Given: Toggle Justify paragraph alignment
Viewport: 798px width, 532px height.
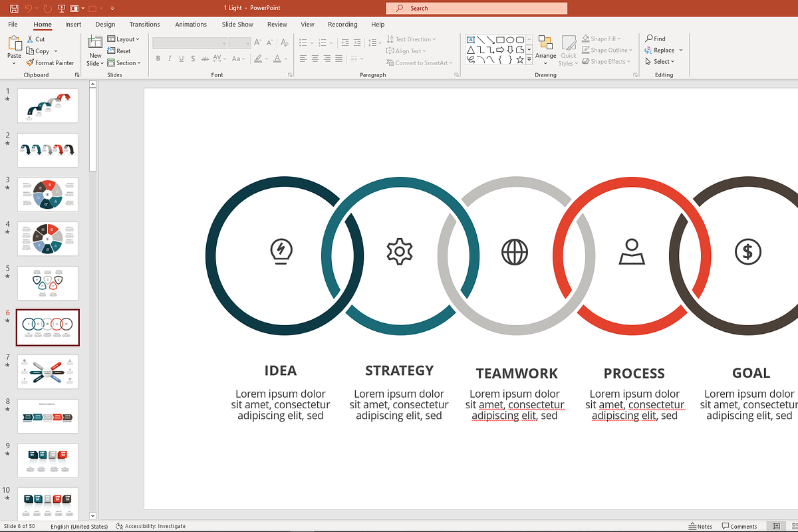Looking at the screenshot, I should click(x=338, y=59).
